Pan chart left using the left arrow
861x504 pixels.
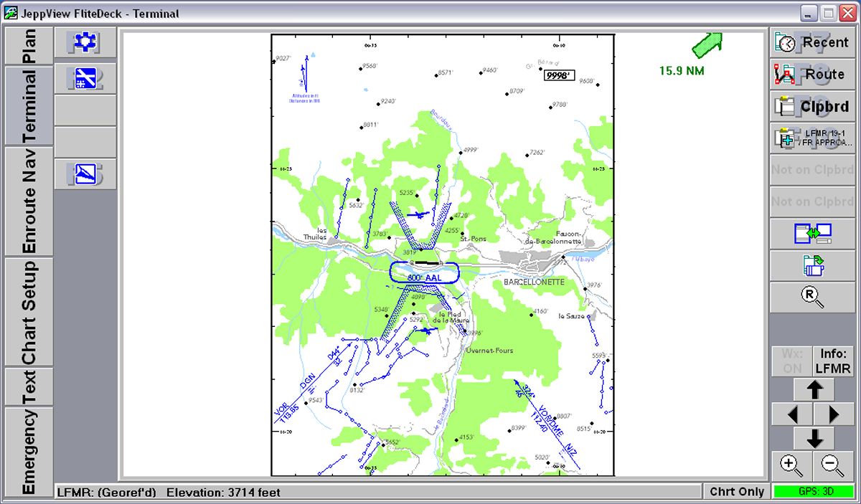[792, 414]
